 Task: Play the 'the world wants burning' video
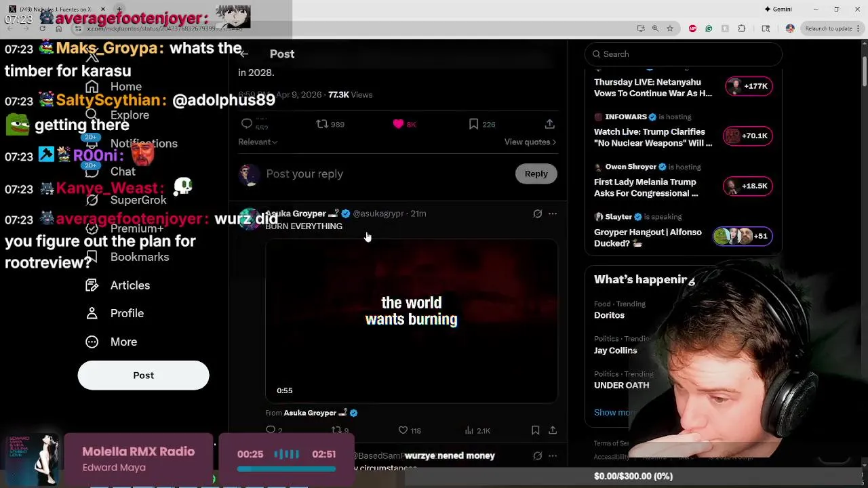coord(412,321)
